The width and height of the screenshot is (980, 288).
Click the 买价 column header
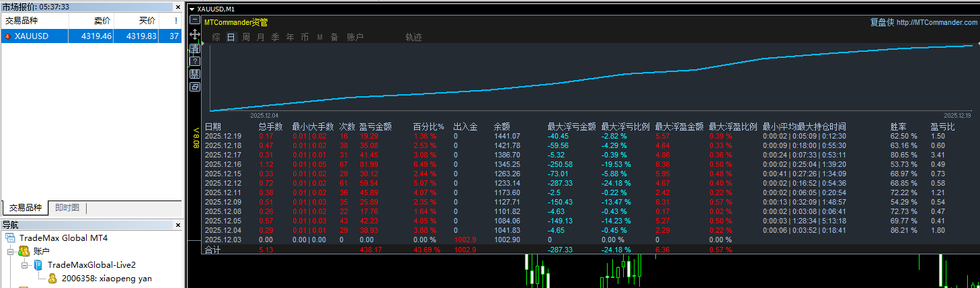tap(136, 21)
